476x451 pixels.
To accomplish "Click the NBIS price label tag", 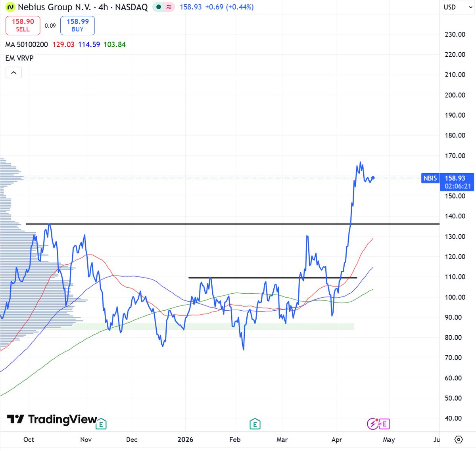I will pos(430,178).
